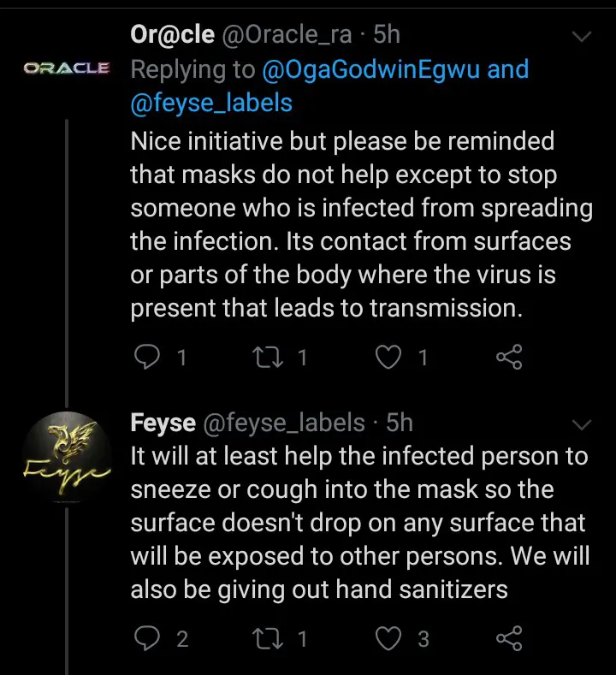616x675 pixels.
Task: Reply to Or@cle's tweet
Action: point(147,357)
